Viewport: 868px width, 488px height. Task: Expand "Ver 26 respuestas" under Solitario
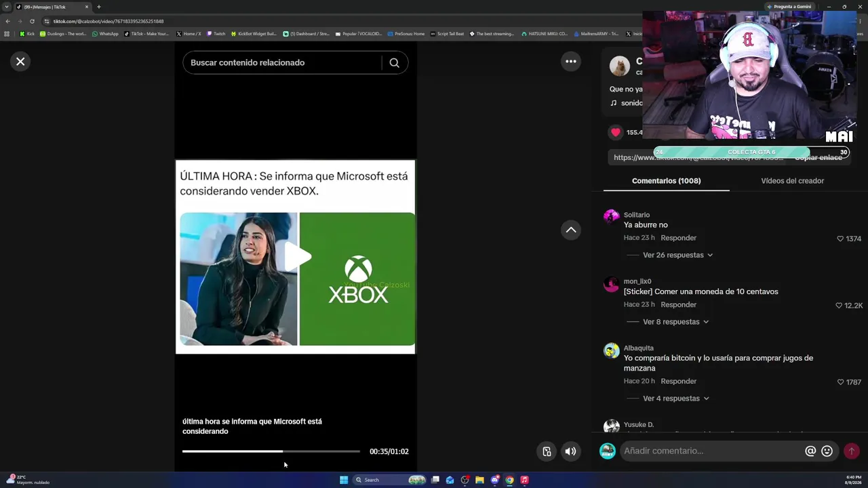point(677,255)
